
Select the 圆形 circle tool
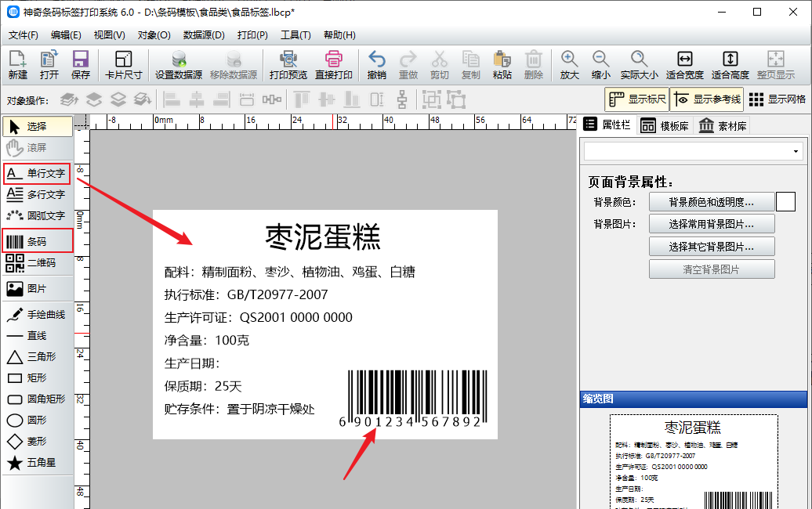click(37, 420)
